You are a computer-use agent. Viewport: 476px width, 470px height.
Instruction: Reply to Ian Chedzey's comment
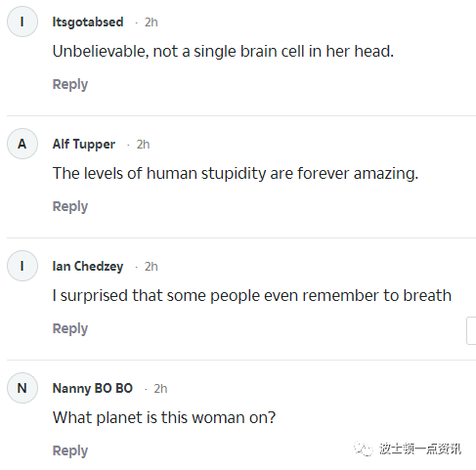(70, 328)
